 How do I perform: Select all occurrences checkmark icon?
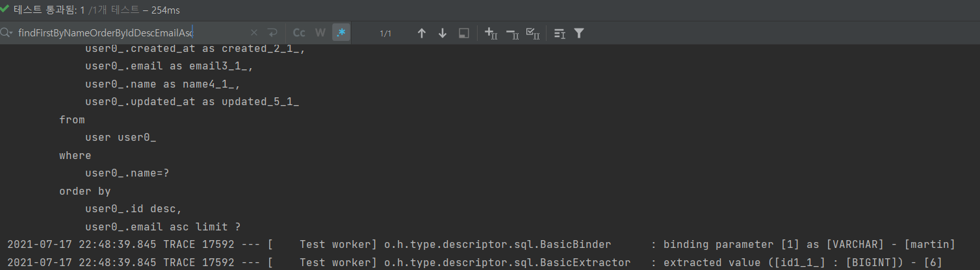532,33
